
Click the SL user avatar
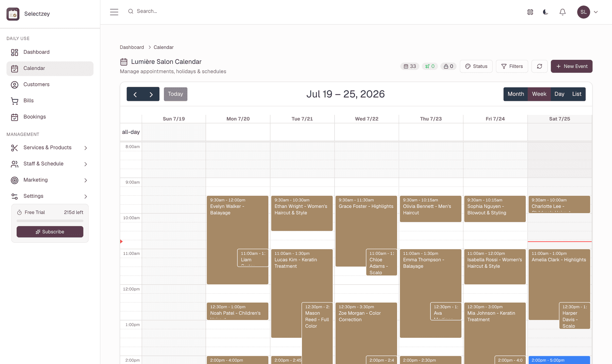coord(583,12)
